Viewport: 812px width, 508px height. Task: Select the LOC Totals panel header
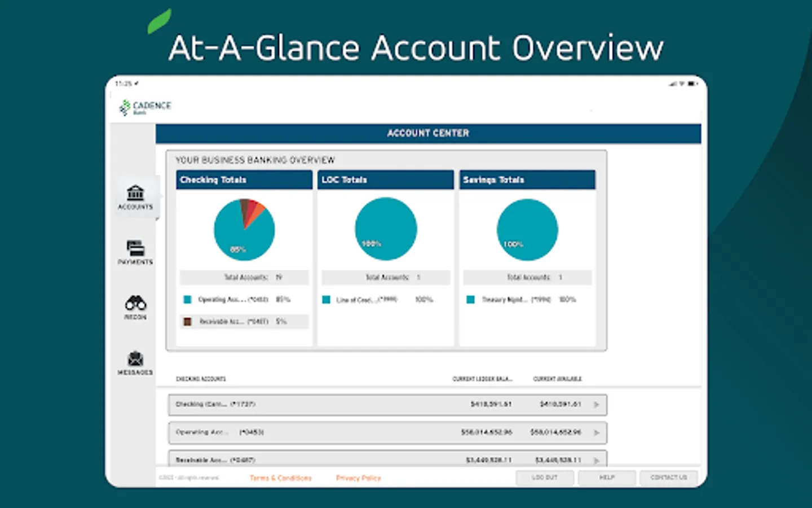tap(386, 179)
